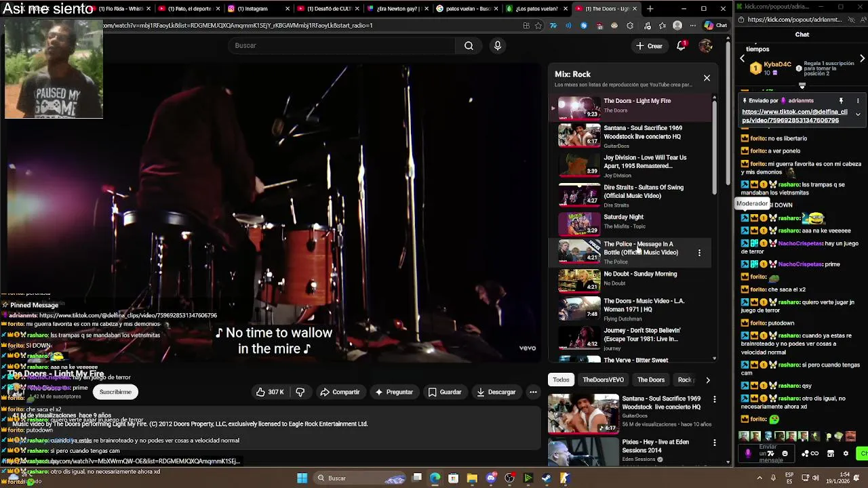Focus the YouTube Buscar search field
The width and height of the screenshot is (868, 488).
342,45
